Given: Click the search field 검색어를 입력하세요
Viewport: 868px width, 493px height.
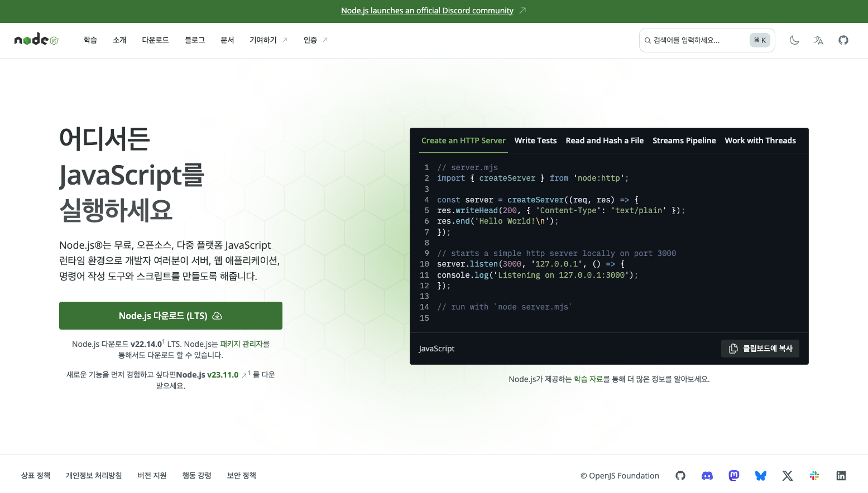Looking at the screenshot, I should [x=707, y=40].
